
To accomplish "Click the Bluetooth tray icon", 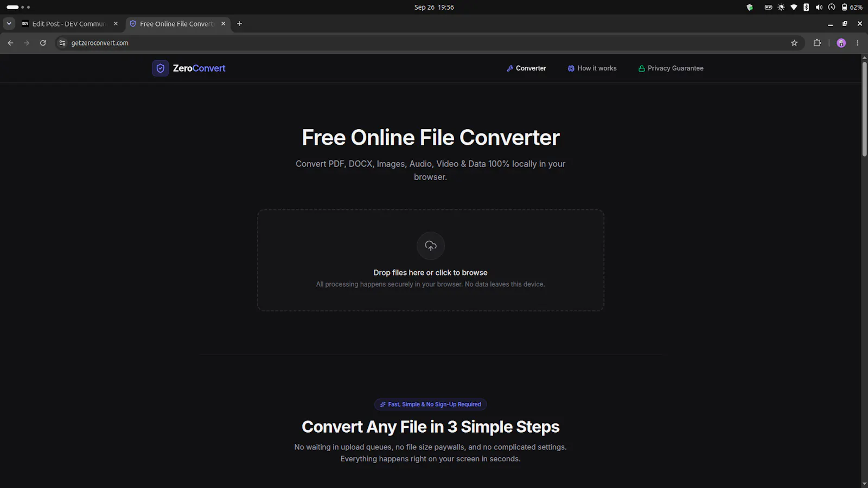I will click(x=806, y=7).
